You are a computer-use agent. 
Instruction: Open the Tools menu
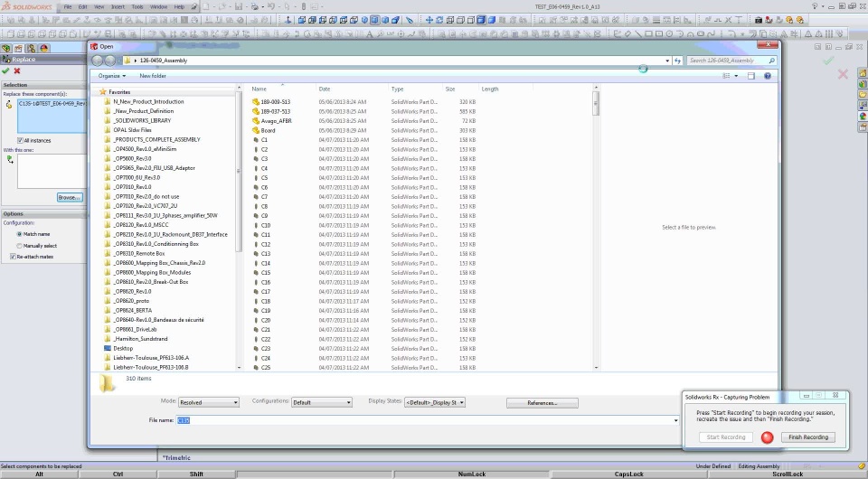click(137, 6)
